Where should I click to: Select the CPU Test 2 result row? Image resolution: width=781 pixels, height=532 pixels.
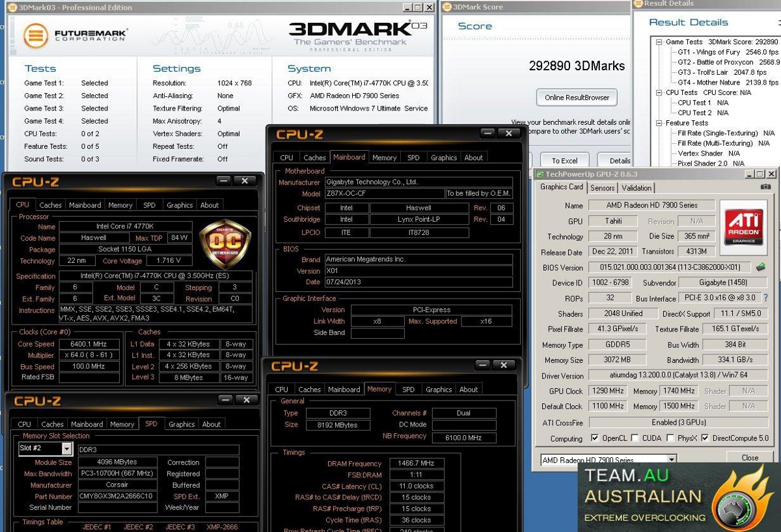point(703,113)
